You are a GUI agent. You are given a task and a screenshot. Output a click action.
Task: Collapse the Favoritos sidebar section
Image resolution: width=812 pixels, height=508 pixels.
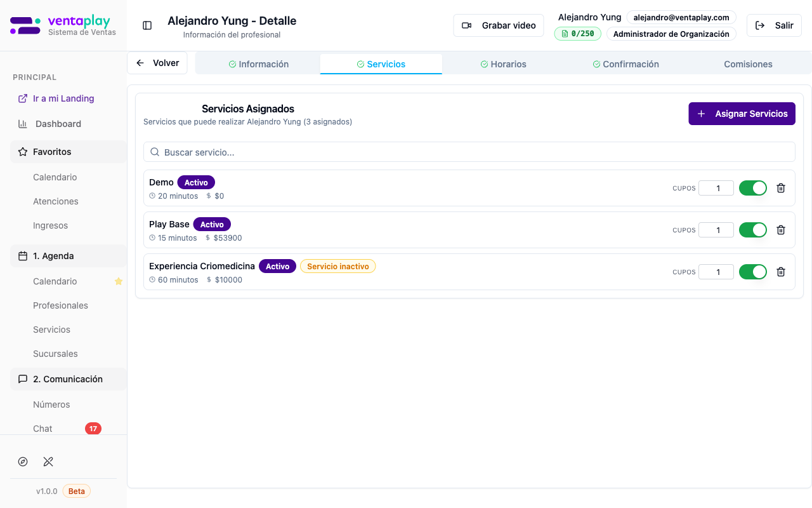pyautogui.click(x=68, y=152)
